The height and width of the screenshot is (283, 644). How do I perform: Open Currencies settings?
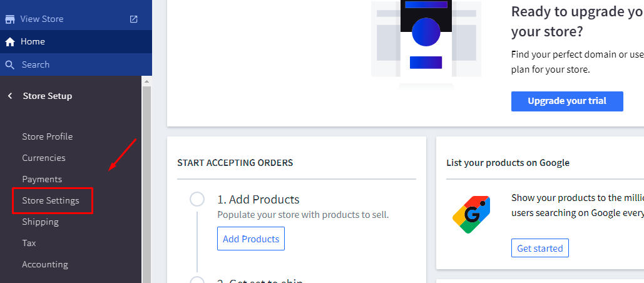pos(43,158)
